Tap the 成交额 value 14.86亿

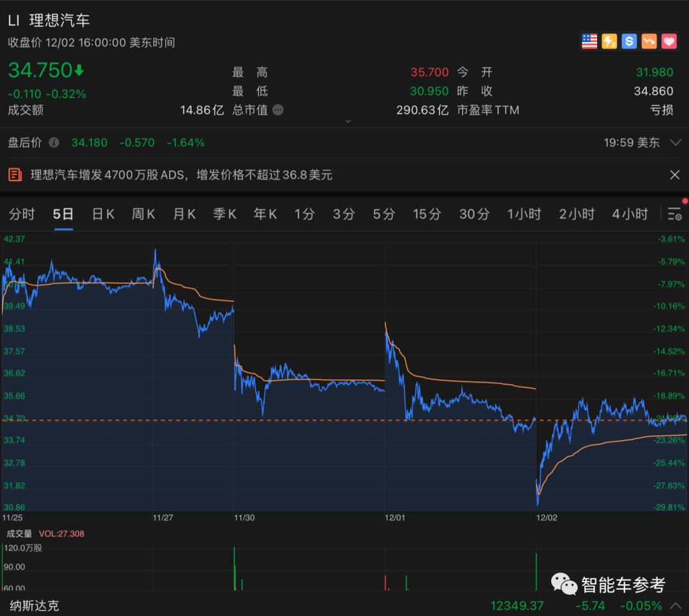(202, 110)
